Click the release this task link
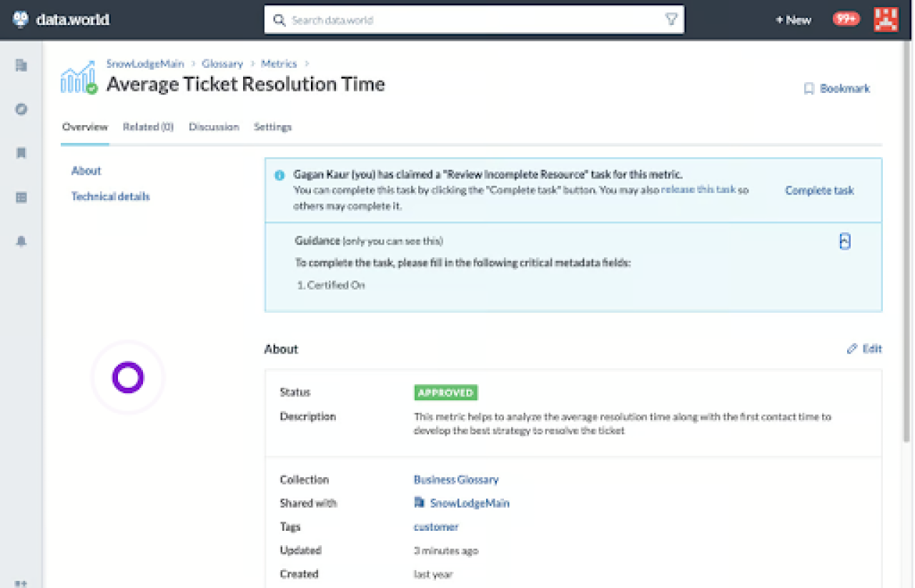Image resolution: width=915 pixels, height=588 pixels. click(698, 189)
